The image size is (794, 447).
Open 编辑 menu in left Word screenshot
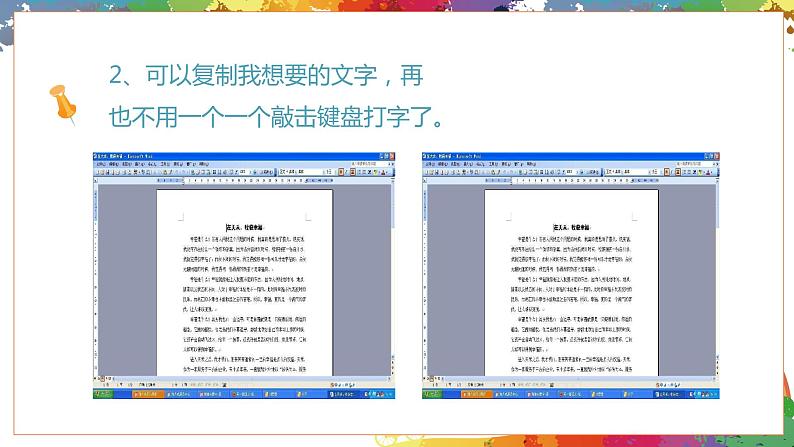click(x=114, y=164)
